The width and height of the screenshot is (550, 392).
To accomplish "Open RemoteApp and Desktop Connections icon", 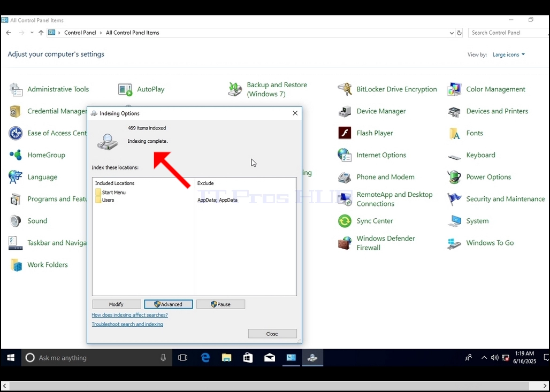I will [345, 199].
